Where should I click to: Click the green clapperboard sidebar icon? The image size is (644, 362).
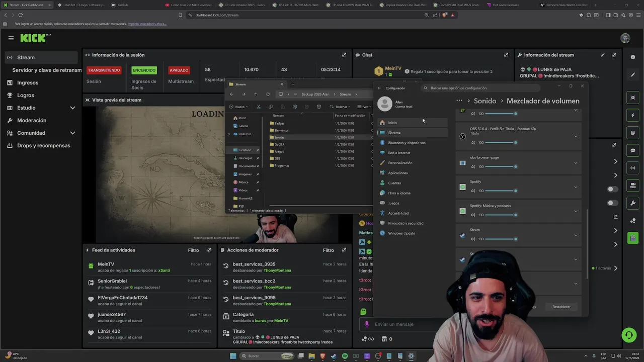(633, 237)
